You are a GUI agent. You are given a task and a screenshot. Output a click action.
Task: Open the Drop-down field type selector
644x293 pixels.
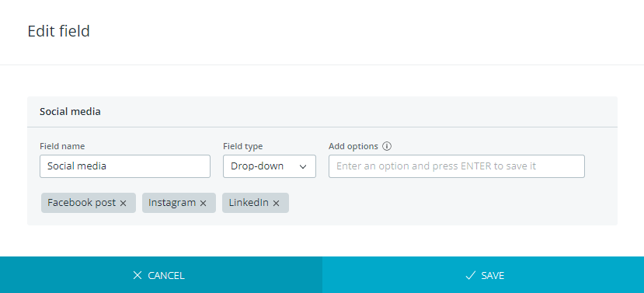click(270, 166)
